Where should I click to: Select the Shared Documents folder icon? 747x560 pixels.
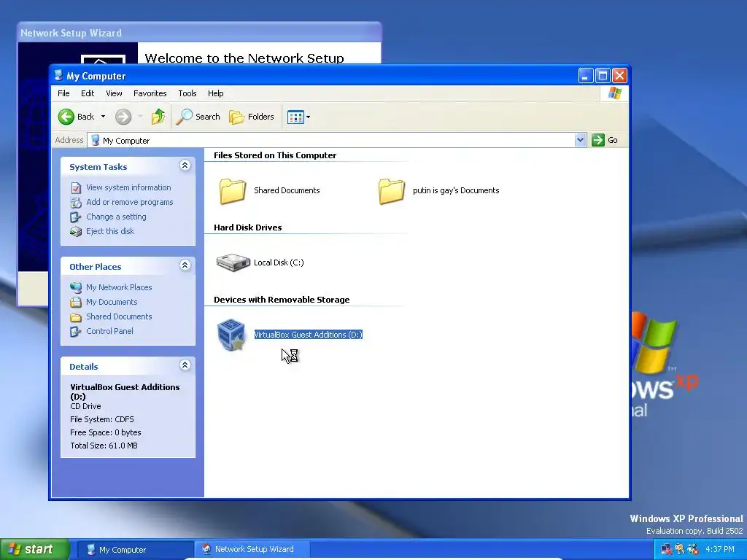233,191
